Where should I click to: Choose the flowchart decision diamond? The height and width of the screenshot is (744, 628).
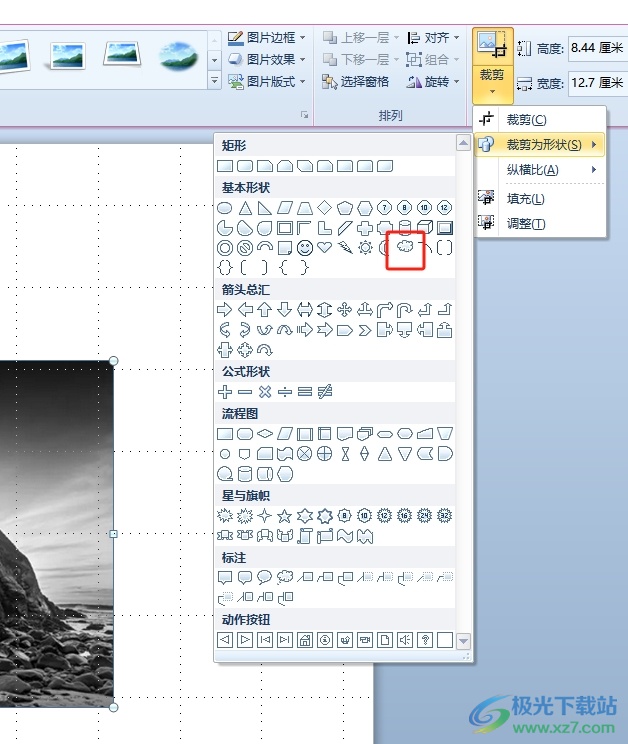[265, 434]
